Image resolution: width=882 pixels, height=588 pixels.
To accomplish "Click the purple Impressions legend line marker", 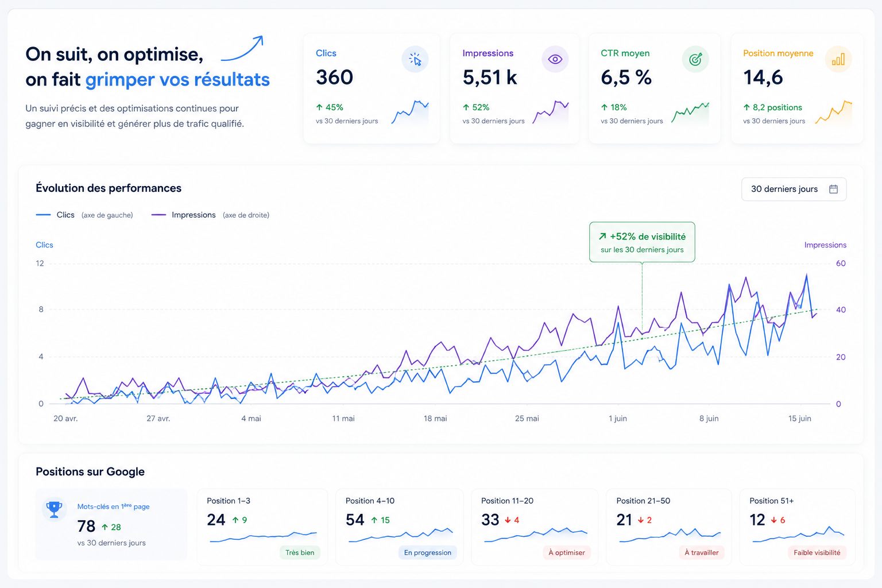I will coord(158,215).
